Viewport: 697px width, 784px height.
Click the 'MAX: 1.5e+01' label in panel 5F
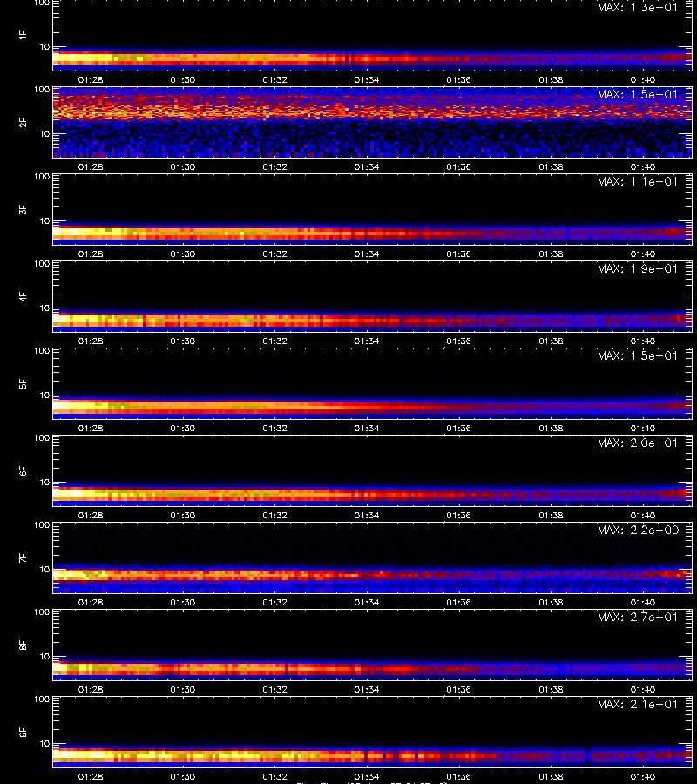(x=638, y=355)
